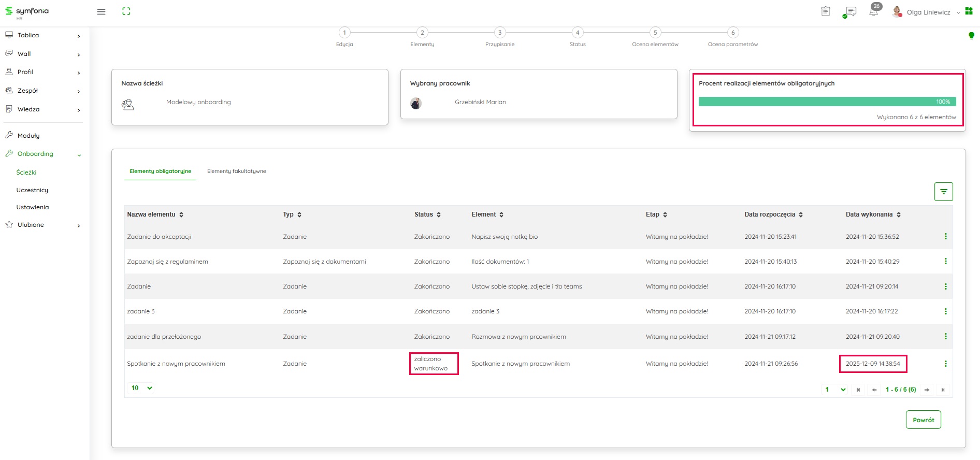Viewport: 980px width, 460px height.
Task: Open page number dropdown in pagination
Action: click(x=834, y=390)
